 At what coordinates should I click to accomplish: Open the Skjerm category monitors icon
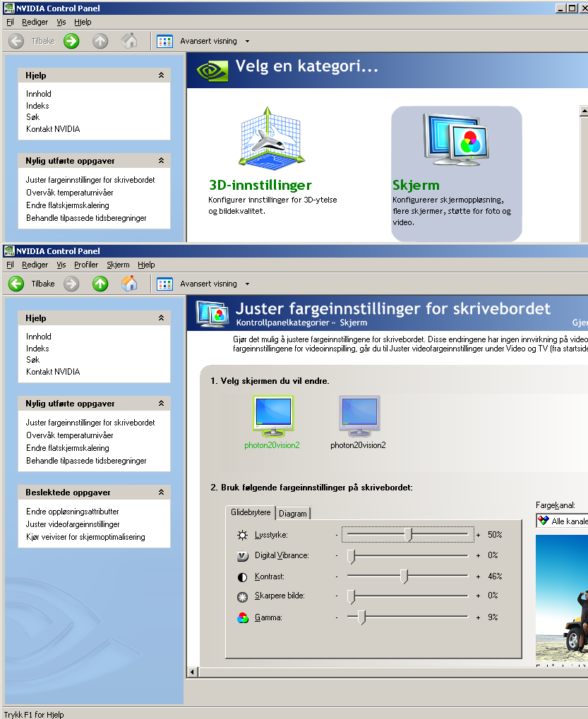tap(455, 139)
